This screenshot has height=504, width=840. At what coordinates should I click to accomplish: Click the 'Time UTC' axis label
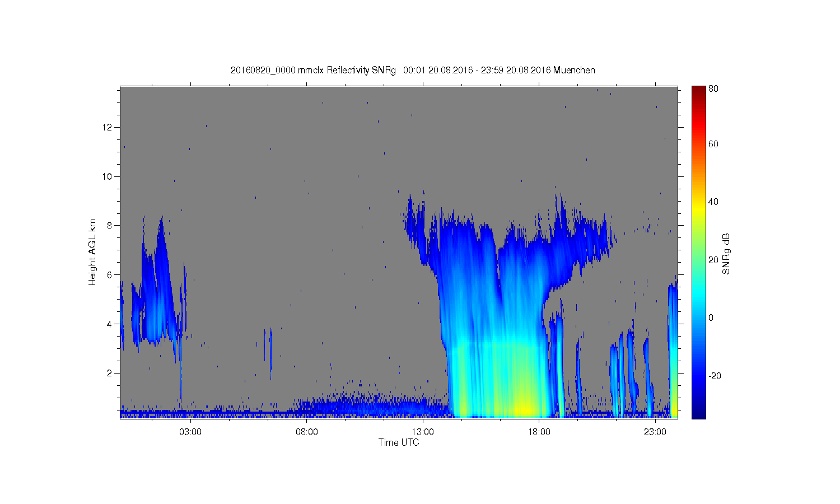[399, 442]
